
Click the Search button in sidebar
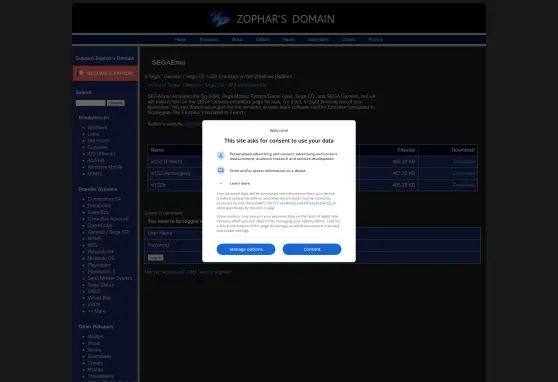coord(116,103)
